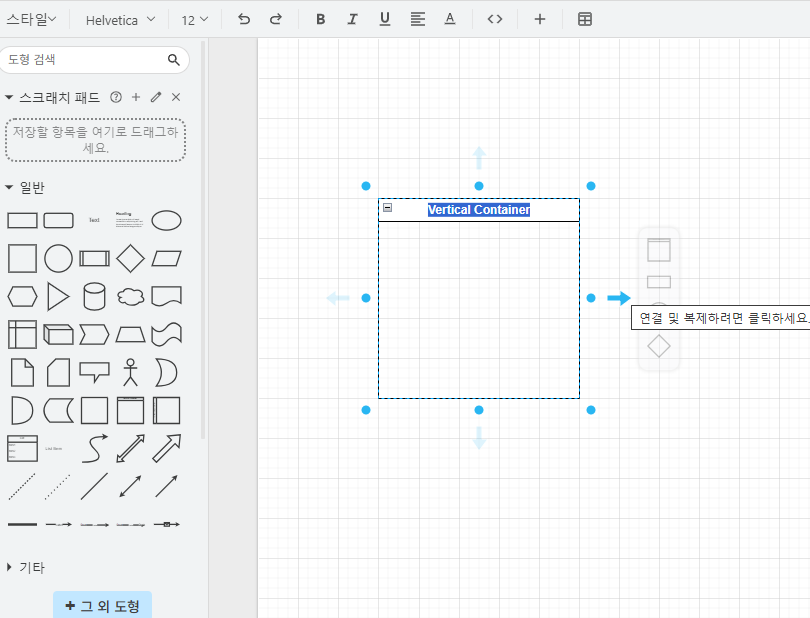Select the note shape with folded corner
Screen dimensions: 810x618
pyautogui.click(x=22, y=373)
